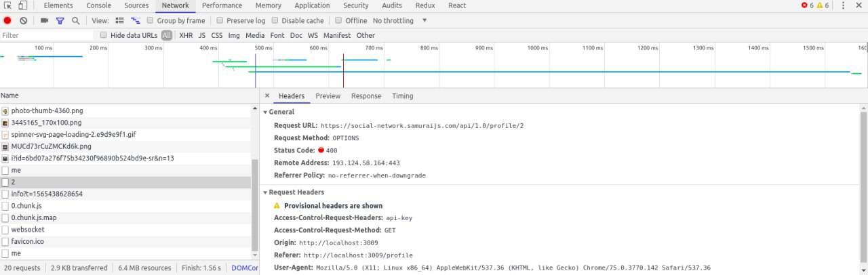Open the Timing tab for the request
Image resolution: width=868 pixels, height=275 pixels.
(x=402, y=96)
